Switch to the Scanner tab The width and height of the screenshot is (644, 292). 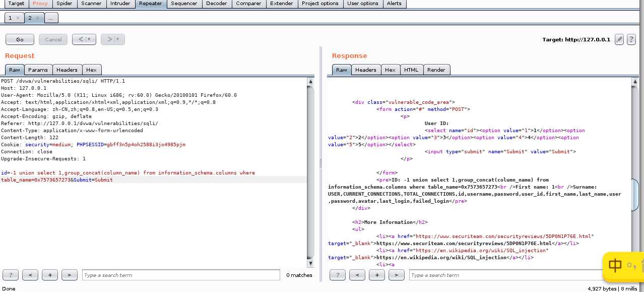(x=91, y=4)
